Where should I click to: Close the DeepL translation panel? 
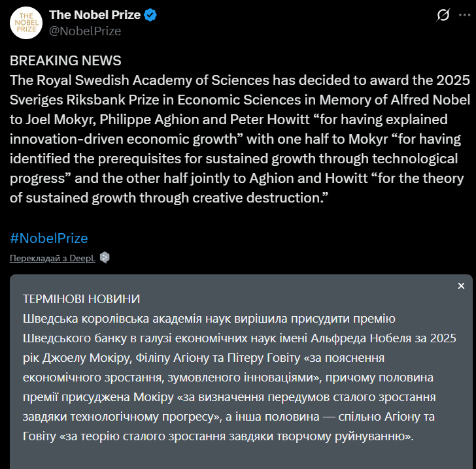461,286
